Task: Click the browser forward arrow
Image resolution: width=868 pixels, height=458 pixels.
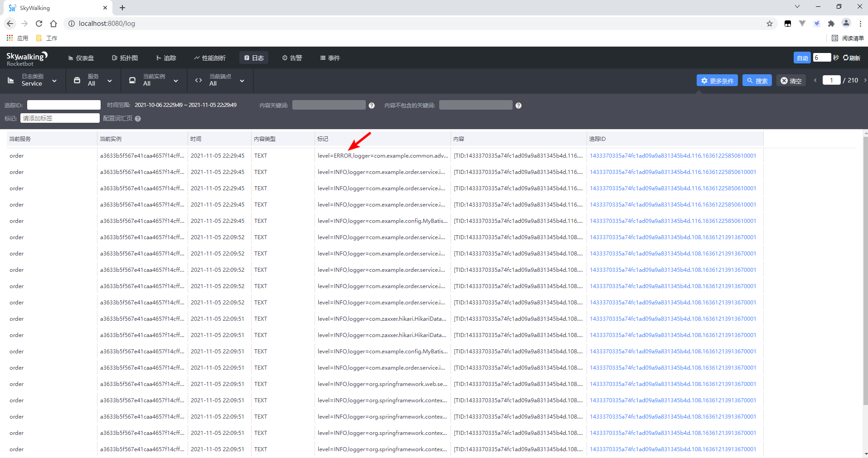Action: [x=24, y=24]
